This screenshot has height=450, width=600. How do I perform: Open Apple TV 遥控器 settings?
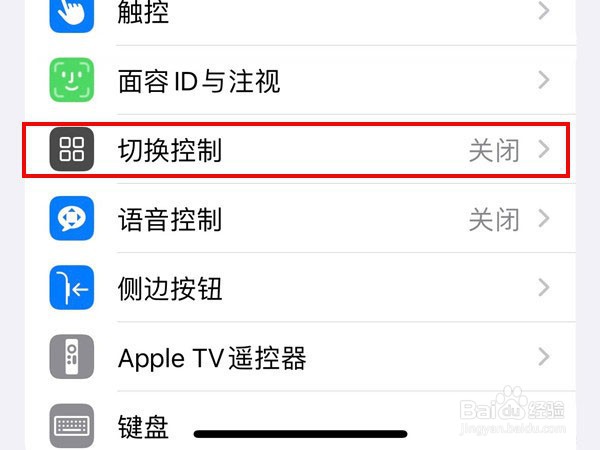tap(300, 357)
